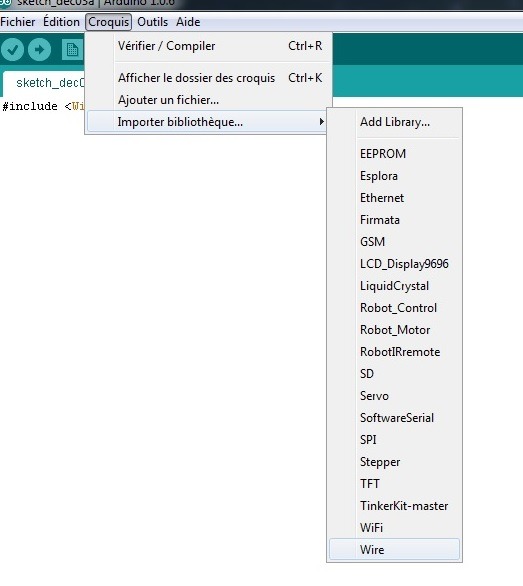Choose Vérifier / Compiler
The width and height of the screenshot is (523, 586).
click(x=209, y=46)
